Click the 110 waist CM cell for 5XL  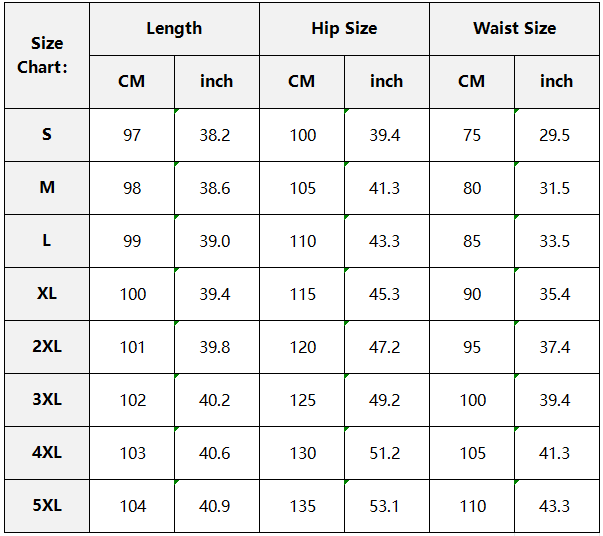point(472,506)
